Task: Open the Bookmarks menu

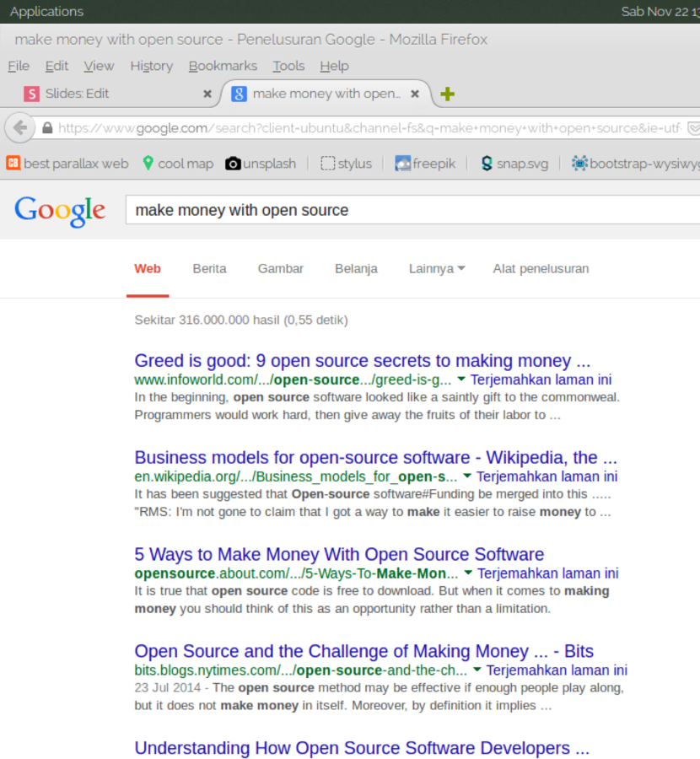Action: 223,66
